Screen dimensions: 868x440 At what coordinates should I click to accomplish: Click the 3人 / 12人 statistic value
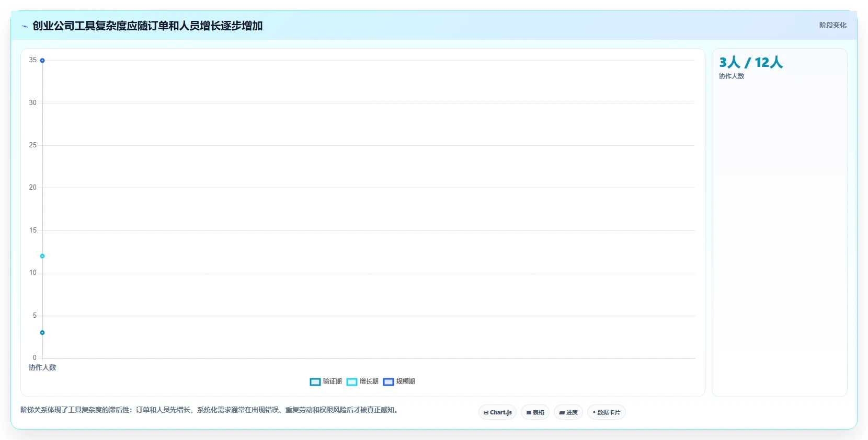(751, 62)
